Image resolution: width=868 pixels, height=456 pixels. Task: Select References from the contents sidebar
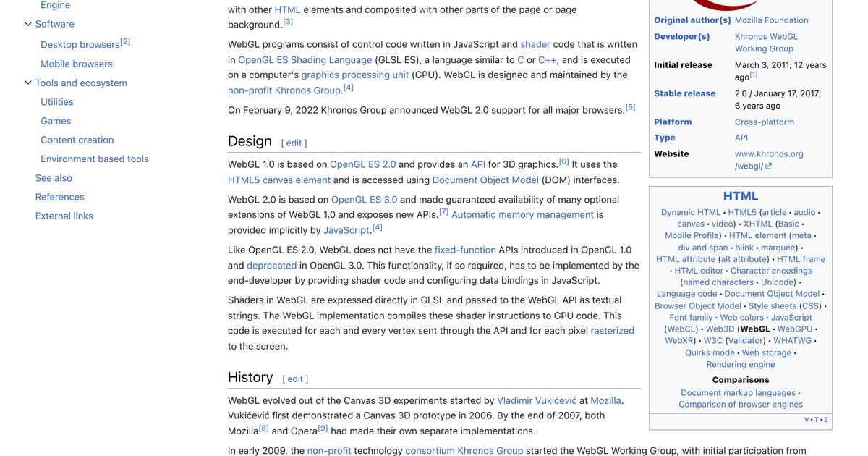point(60,197)
